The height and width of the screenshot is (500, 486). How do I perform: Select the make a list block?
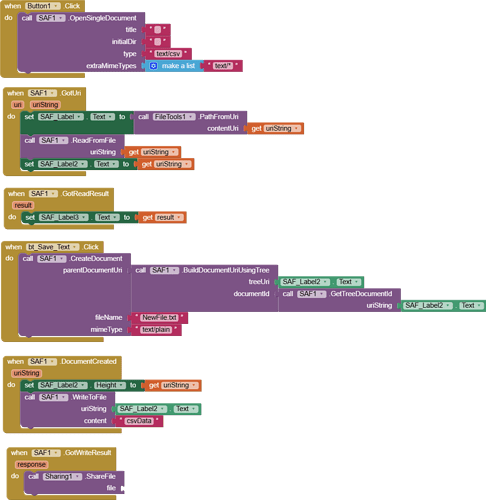click(178, 66)
